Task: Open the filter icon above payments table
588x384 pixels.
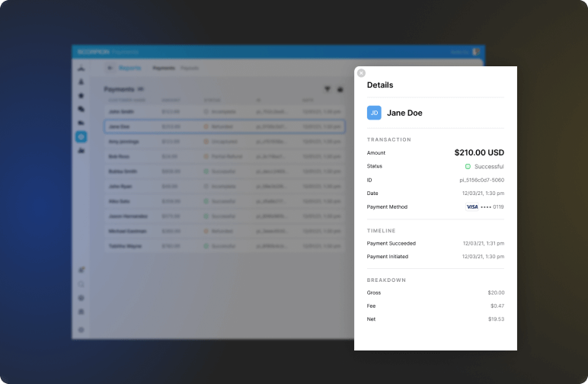Action: coord(328,89)
